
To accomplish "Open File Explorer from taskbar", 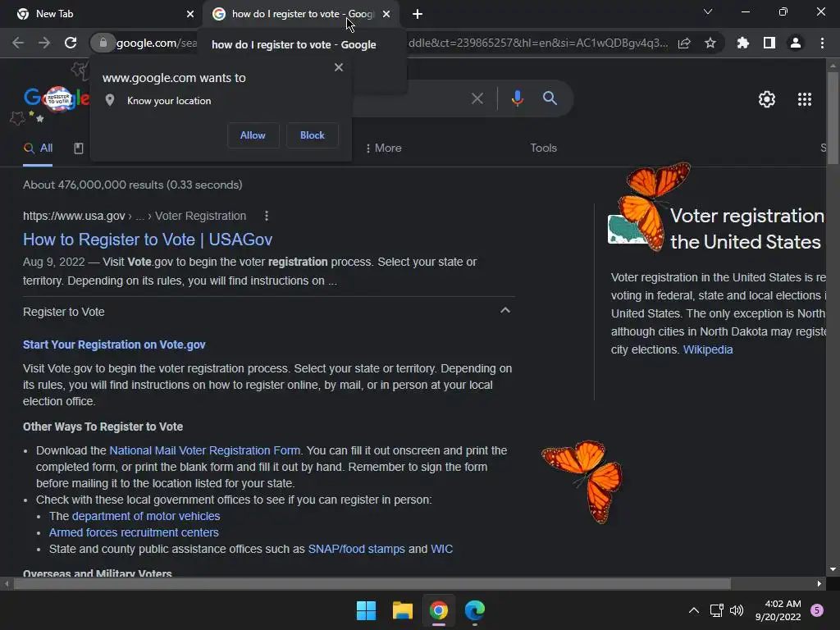I will [x=402, y=610].
